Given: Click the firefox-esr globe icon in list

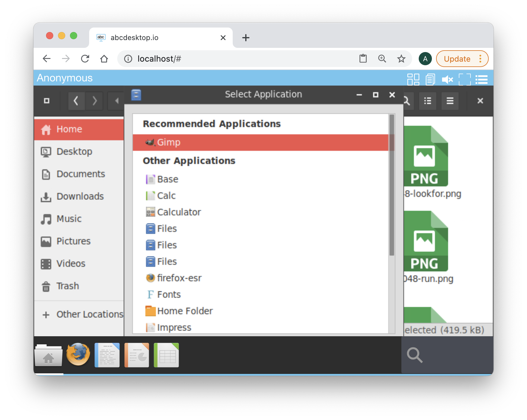Looking at the screenshot, I should point(150,278).
